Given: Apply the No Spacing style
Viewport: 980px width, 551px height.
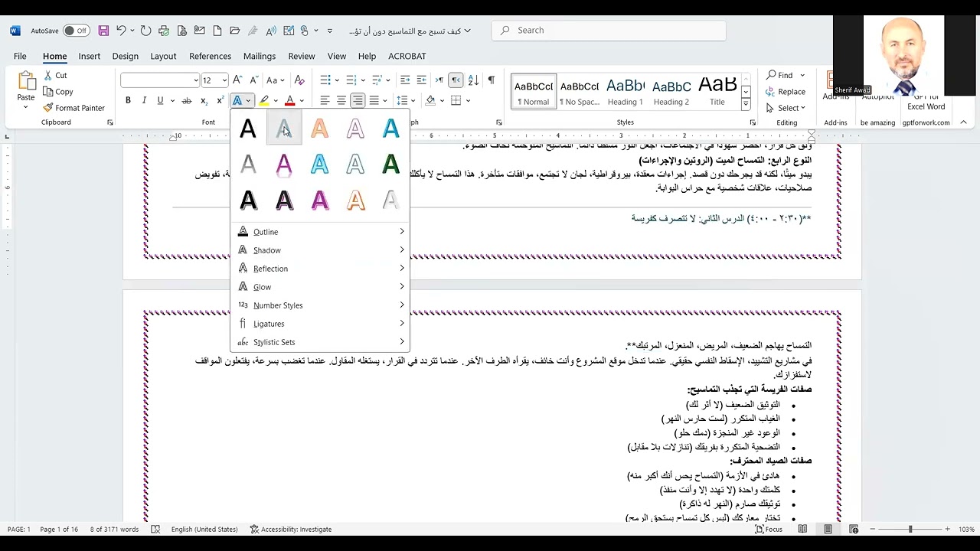Looking at the screenshot, I should (579, 92).
